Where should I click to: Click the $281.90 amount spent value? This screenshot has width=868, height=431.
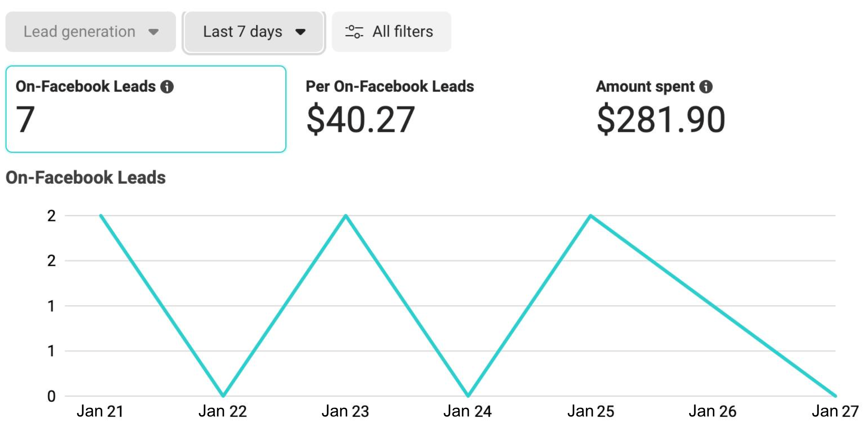pos(661,119)
